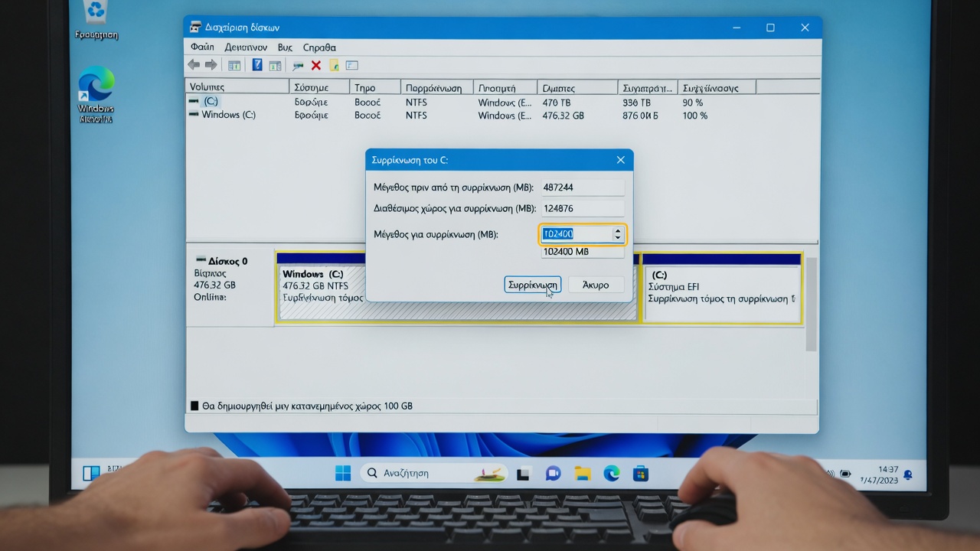Click the notification bell in the system tray
The width and height of the screenshot is (980, 551).
[908, 475]
